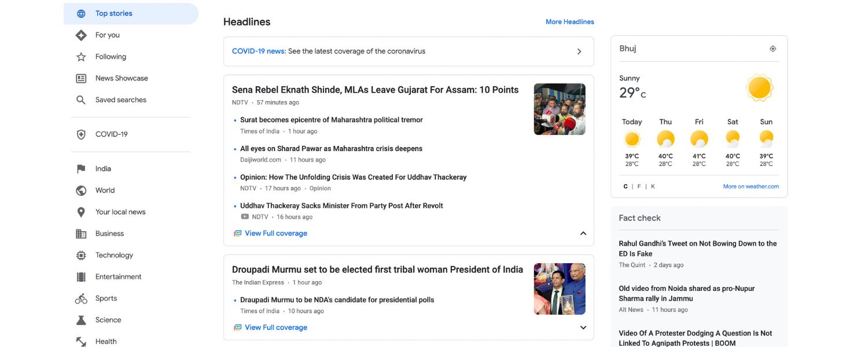This screenshot has height=347, width=868.
Task: Click the Saved searches magnifier icon
Action: click(81, 100)
